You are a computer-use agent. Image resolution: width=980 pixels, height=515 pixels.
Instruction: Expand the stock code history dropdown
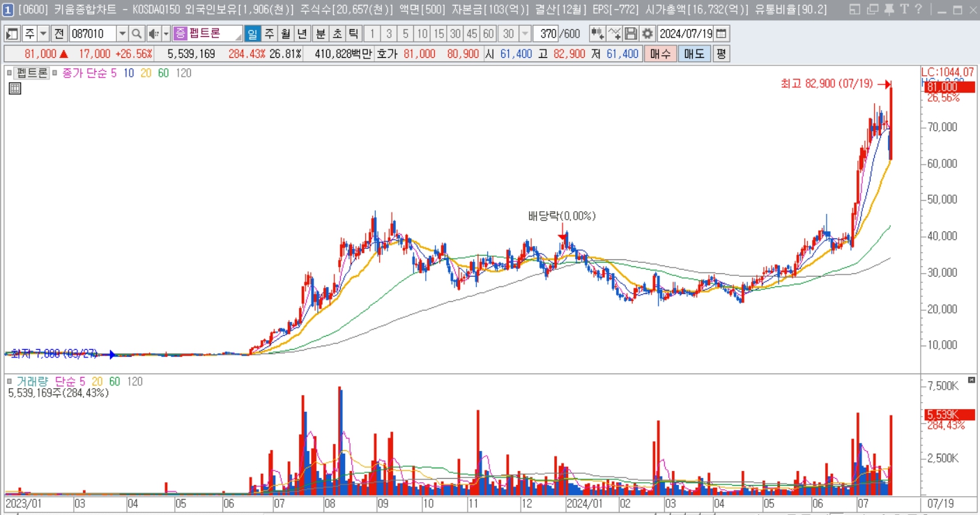pyautogui.click(x=123, y=33)
